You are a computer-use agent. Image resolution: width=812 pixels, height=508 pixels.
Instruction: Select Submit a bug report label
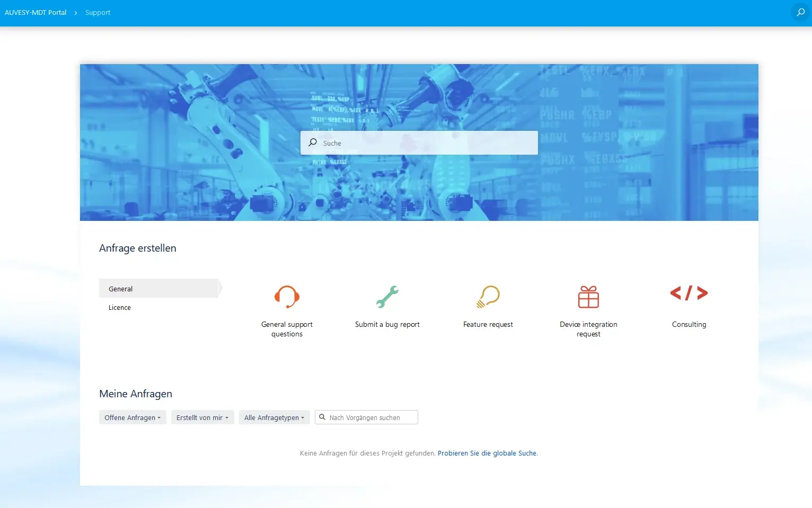click(387, 324)
